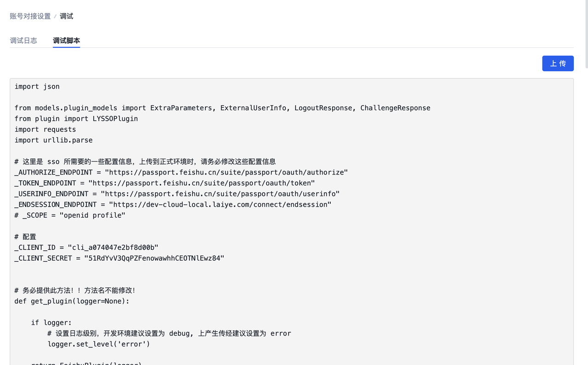The image size is (588, 365).
Task: Click the comment '# 这里是 sso 所需要的一些配置信息'
Action: (145, 162)
